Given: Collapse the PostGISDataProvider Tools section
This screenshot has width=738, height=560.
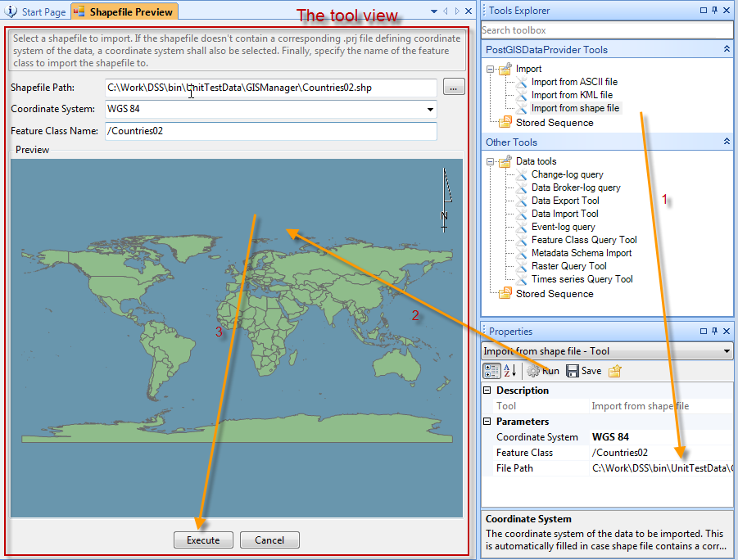Looking at the screenshot, I should tap(726, 50).
